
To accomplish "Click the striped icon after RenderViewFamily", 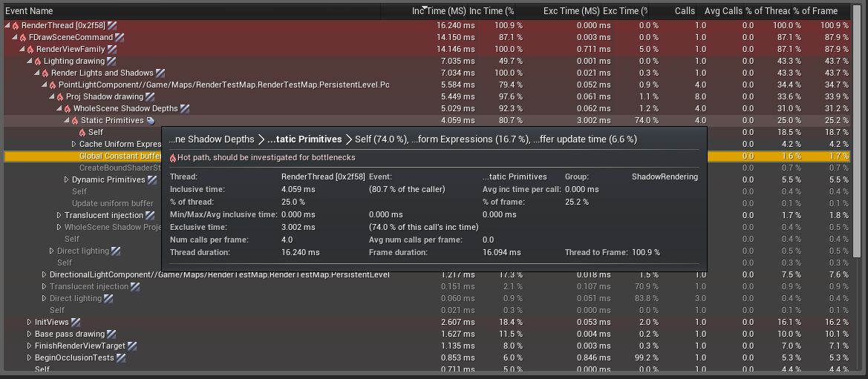I will pos(112,49).
